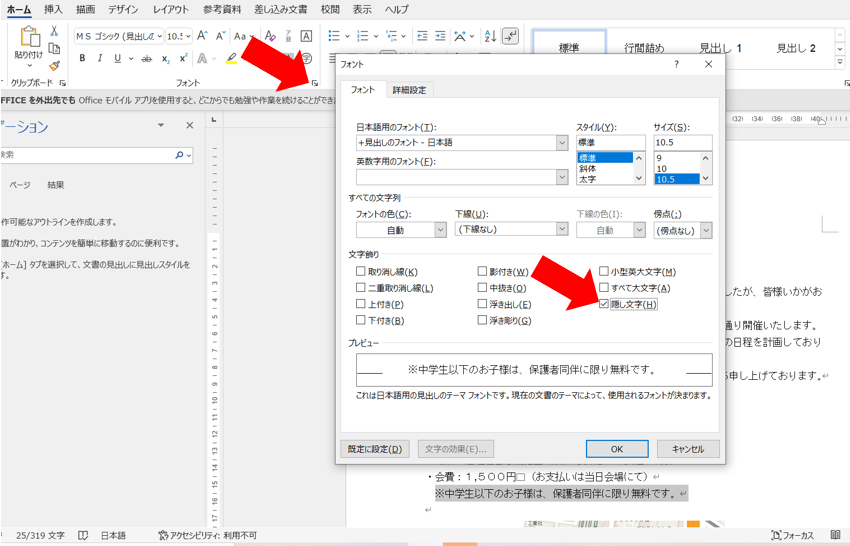Open the 挿入 ribbon tab
Image resolution: width=850 pixels, height=546 pixels.
click(53, 9)
